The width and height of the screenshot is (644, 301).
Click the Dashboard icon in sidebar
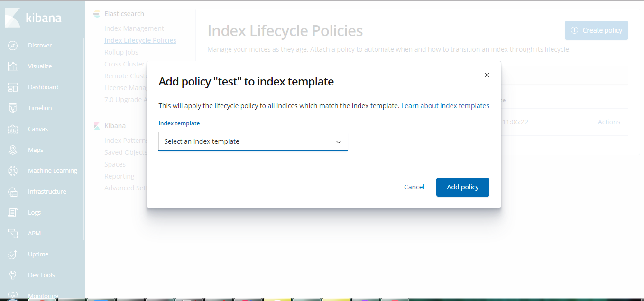(13, 87)
